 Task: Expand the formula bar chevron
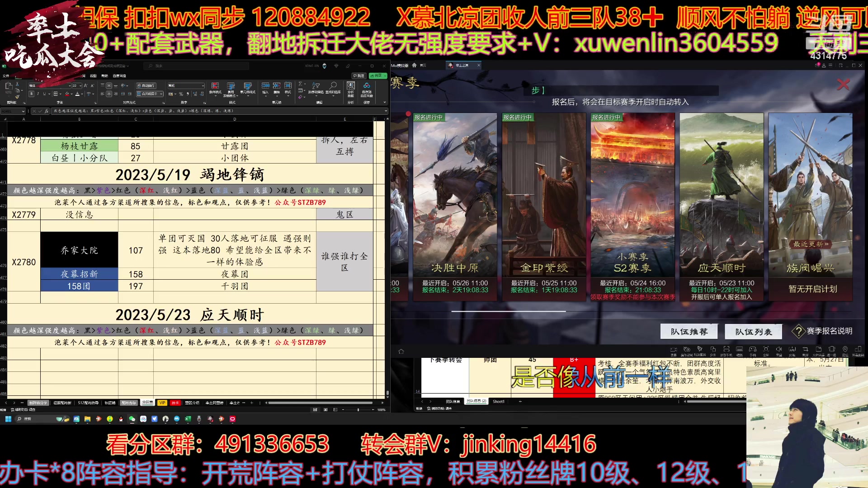pos(386,111)
